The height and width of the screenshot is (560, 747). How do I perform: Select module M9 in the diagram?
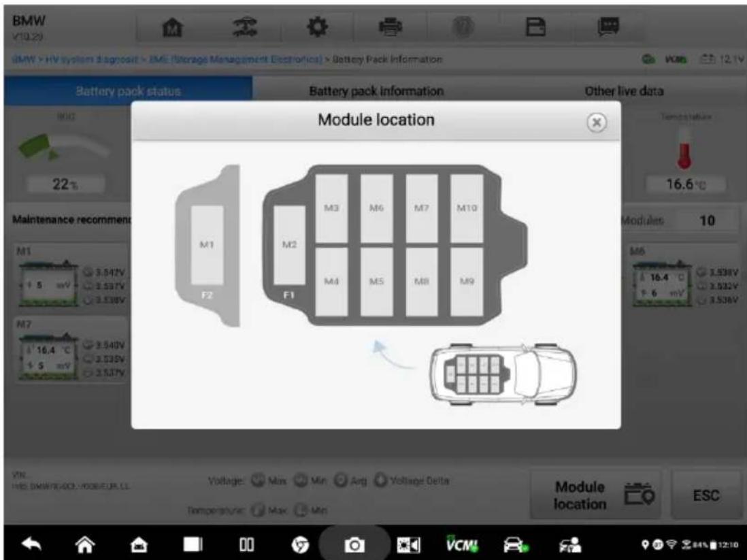coord(467,281)
